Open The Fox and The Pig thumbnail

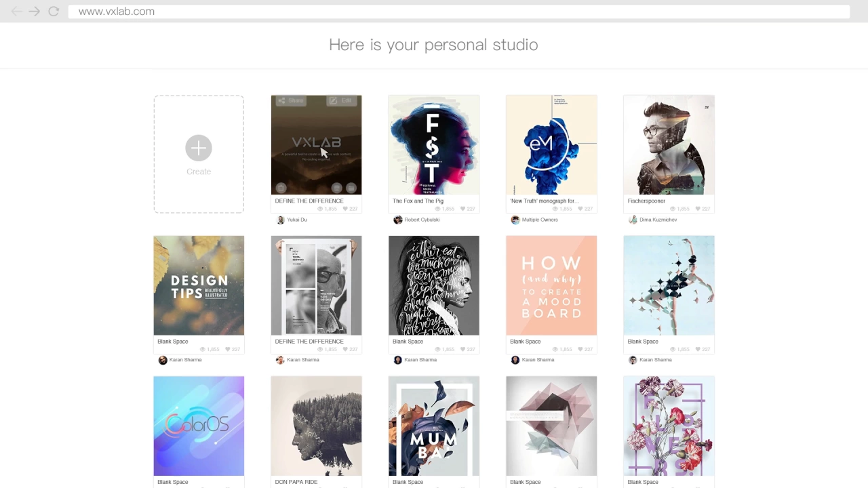pyautogui.click(x=434, y=145)
